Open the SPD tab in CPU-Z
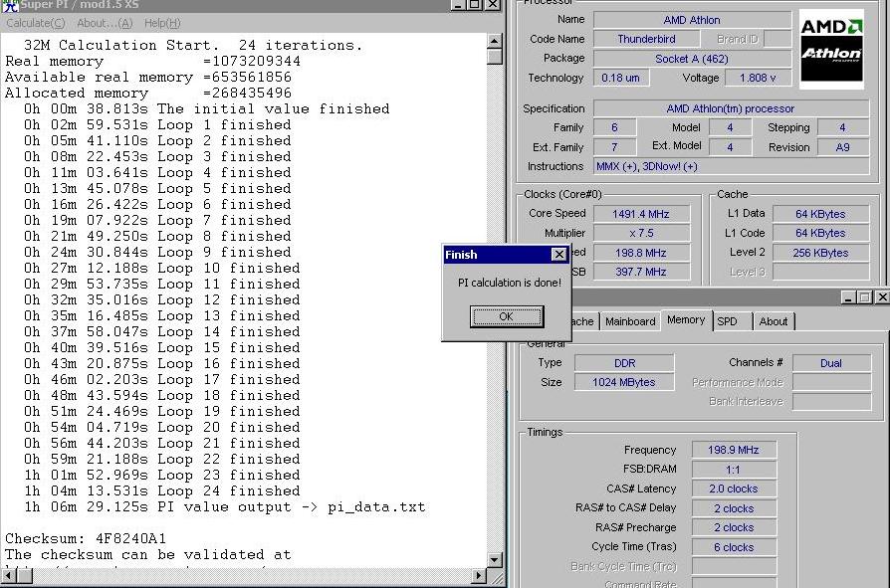The height and width of the screenshot is (588, 890). pyautogui.click(x=727, y=321)
